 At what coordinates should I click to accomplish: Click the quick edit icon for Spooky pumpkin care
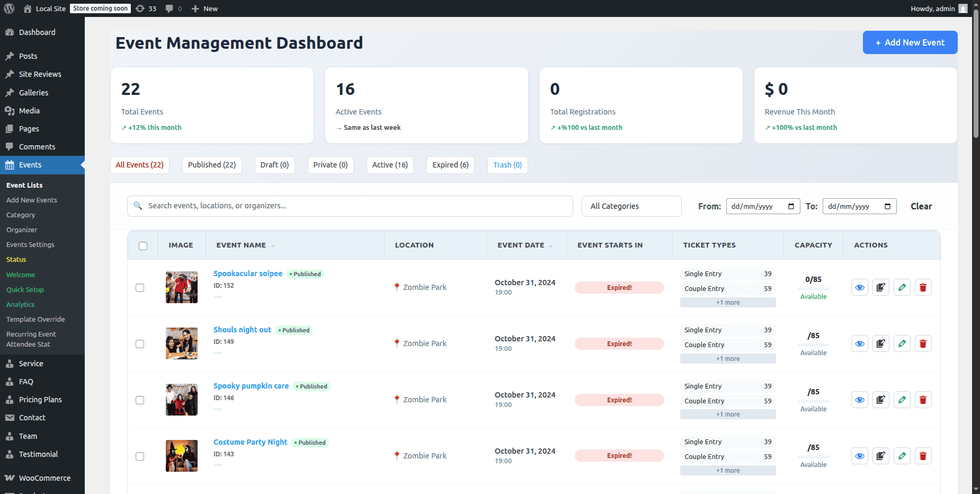[880, 400]
